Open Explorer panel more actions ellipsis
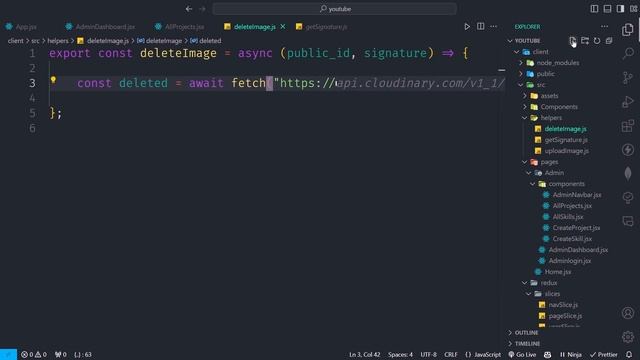Viewport: 640px width, 360px height. tap(604, 27)
